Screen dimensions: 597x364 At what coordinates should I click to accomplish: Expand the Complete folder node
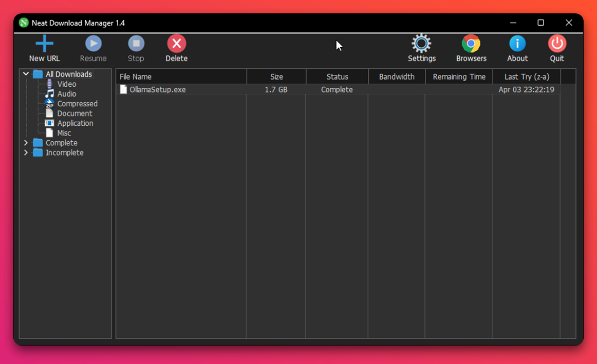[26, 143]
